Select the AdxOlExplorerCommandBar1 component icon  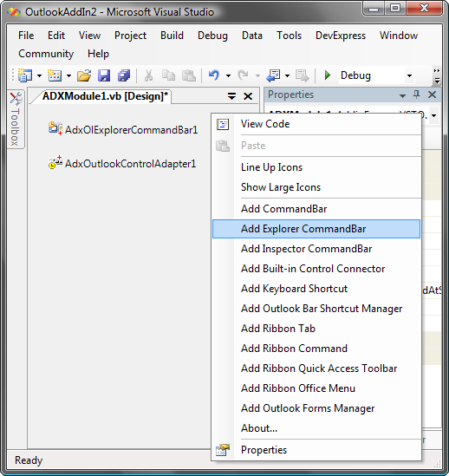tap(55, 128)
